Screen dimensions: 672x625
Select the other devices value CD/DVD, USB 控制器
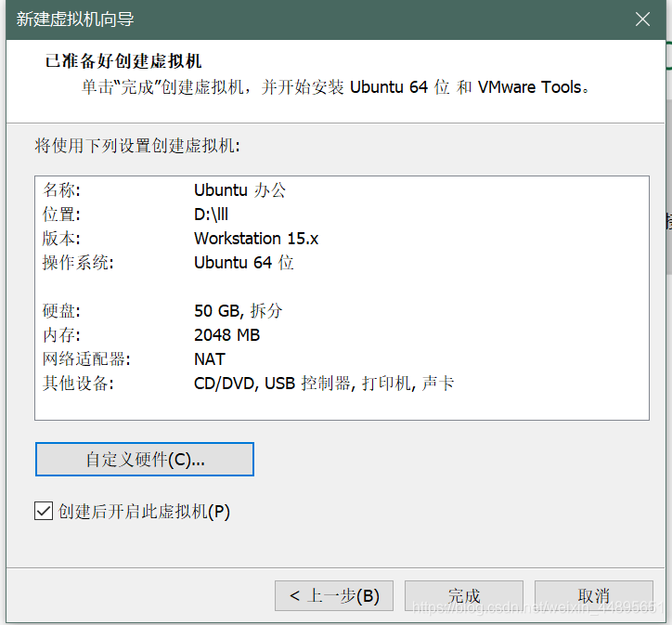tap(272, 384)
